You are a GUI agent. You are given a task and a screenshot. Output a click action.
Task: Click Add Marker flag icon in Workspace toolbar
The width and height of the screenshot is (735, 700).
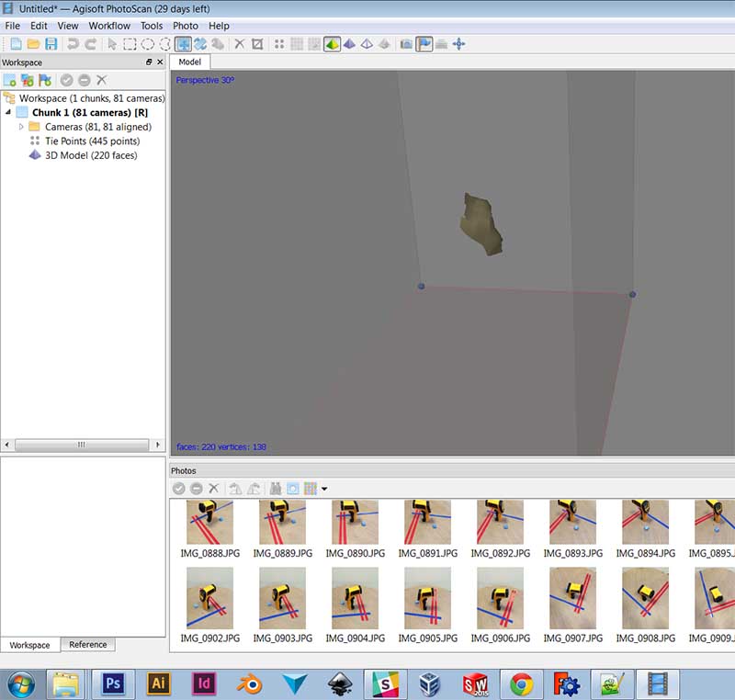pyautogui.click(x=45, y=80)
